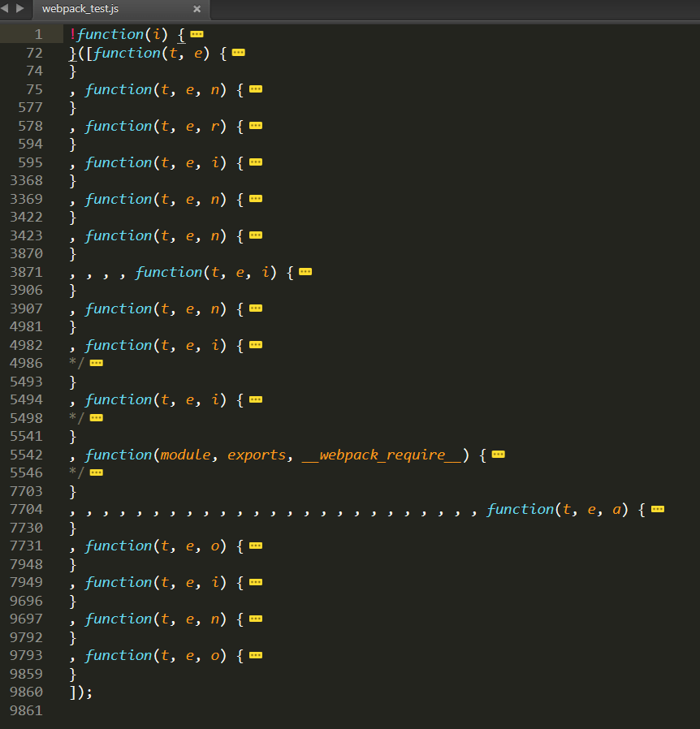Image resolution: width=700 pixels, height=729 pixels.
Task: Unfold the function body on line 75
Action: (x=256, y=88)
